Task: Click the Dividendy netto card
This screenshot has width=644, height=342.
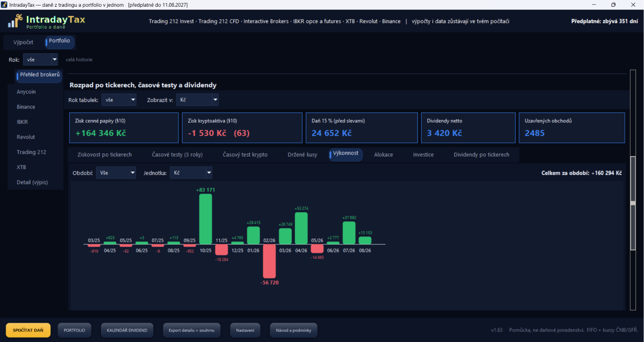Action: (x=468, y=128)
